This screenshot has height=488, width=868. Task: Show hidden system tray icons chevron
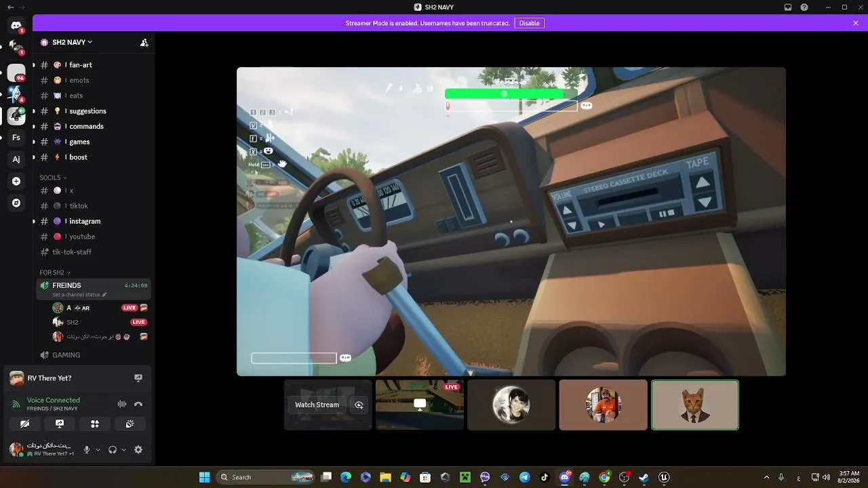coord(766,477)
